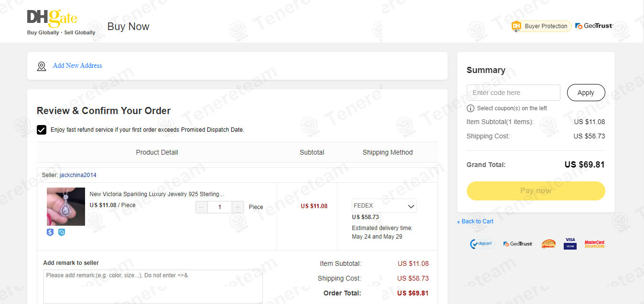The image size is (644, 304).
Task: Click the DigiCert security badge
Action: (481, 244)
